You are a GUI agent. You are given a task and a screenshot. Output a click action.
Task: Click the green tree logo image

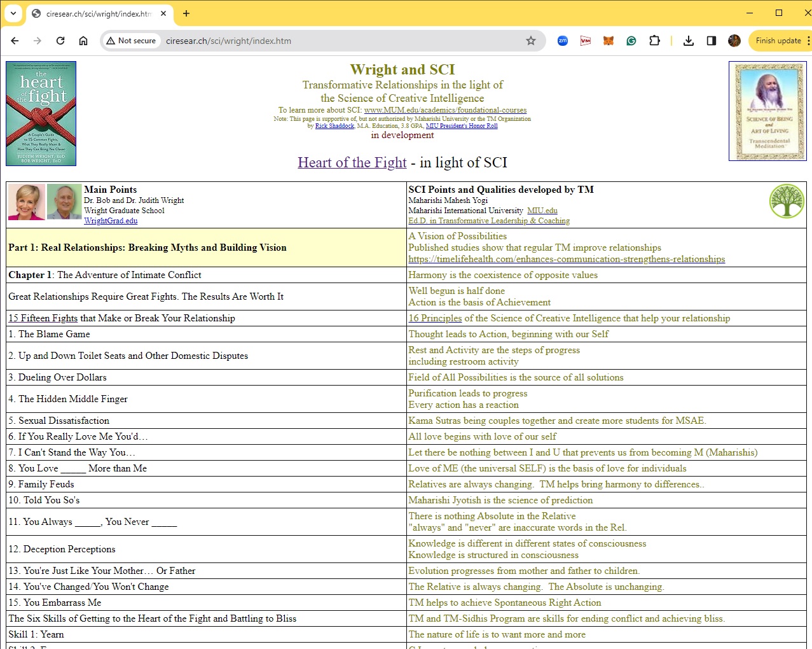pos(787,201)
